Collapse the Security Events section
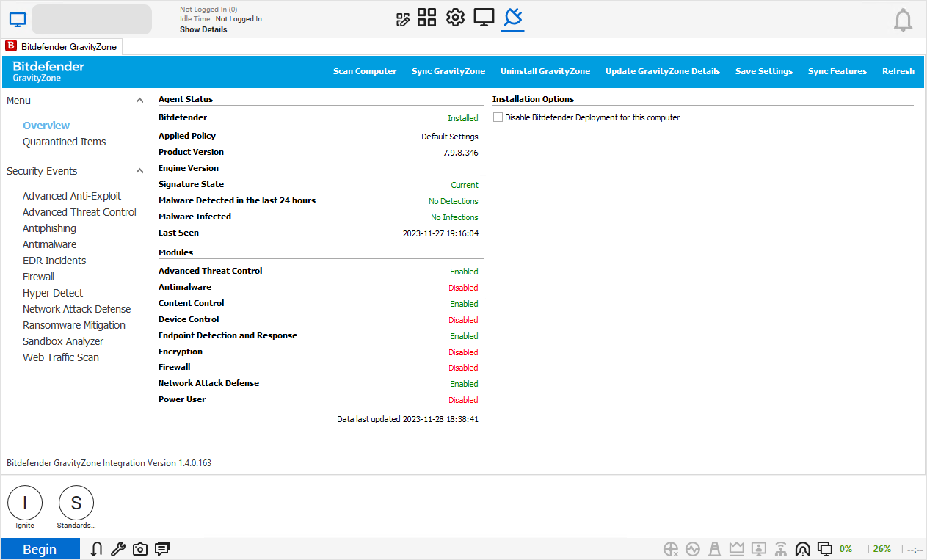 coord(139,170)
